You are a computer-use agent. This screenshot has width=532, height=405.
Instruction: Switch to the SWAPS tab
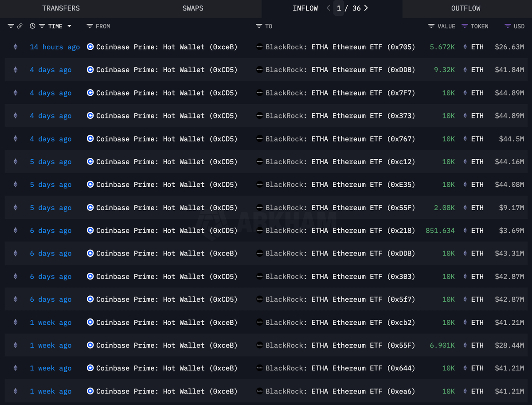tap(193, 8)
